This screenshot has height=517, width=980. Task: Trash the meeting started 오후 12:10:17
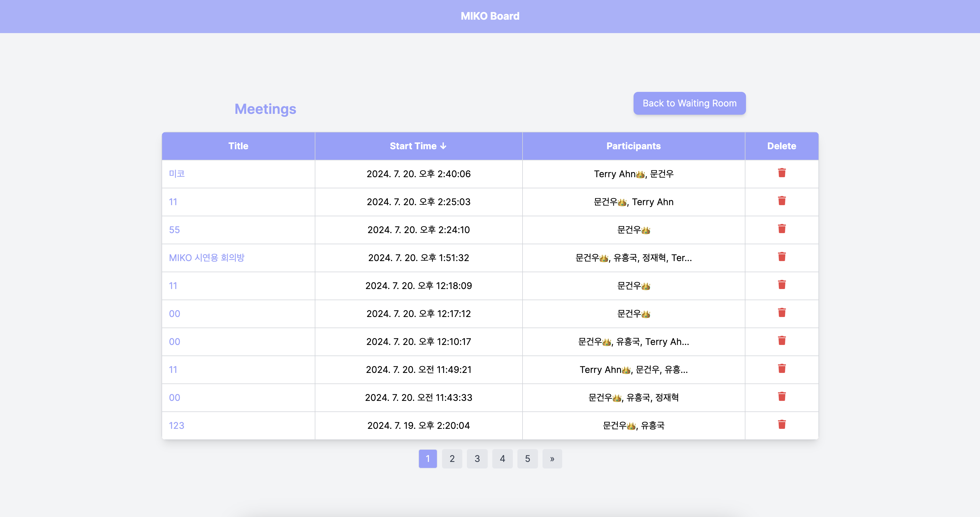781,341
